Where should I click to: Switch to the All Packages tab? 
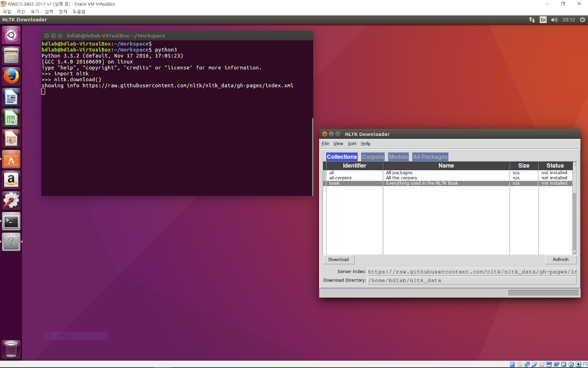point(430,157)
